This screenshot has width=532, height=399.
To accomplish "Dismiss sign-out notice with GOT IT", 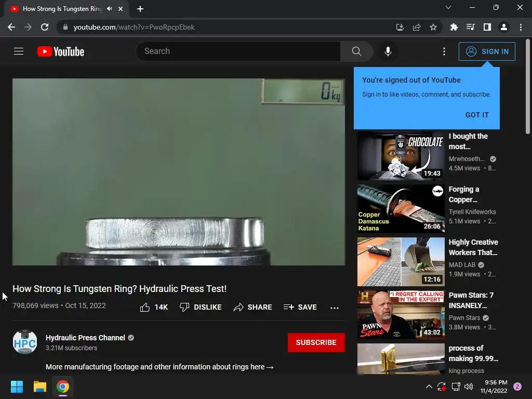I will pyautogui.click(x=477, y=115).
